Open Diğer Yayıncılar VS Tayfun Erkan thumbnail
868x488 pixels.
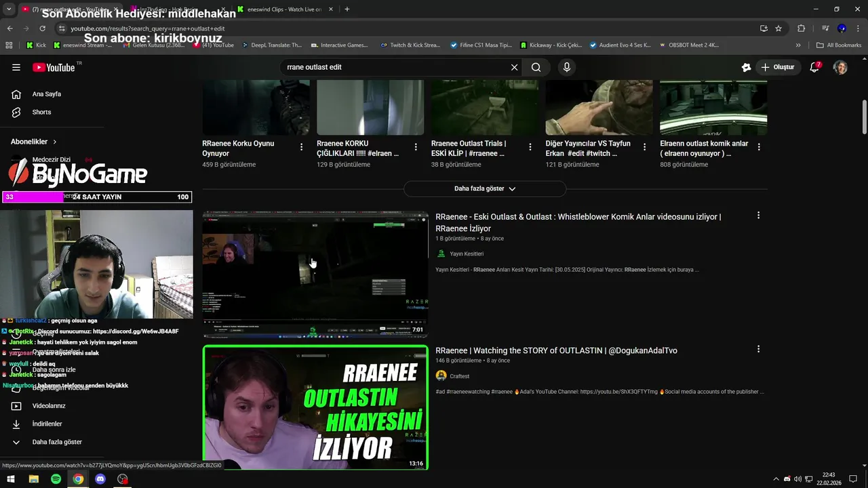click(599, 107)
